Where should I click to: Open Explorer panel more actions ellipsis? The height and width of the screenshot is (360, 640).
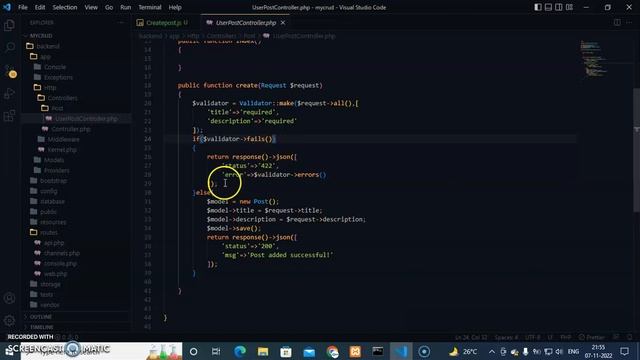pyautogui.click(x=121, y=23)
